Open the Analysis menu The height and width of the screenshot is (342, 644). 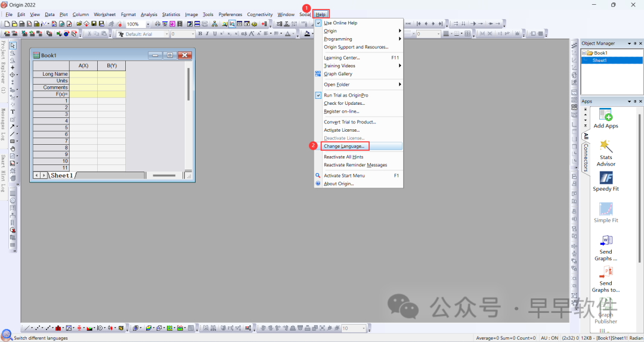click(x=149, y=14)
